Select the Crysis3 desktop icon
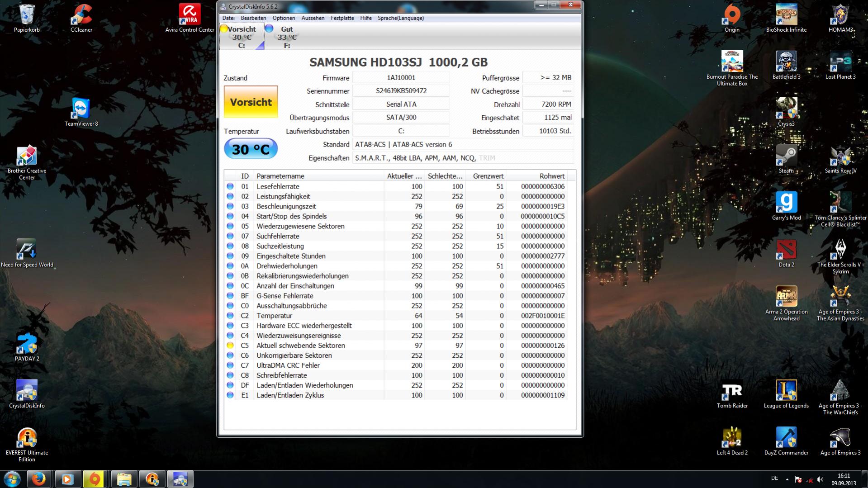The height and width of the screenshot is (488, 868). (786, 112)
